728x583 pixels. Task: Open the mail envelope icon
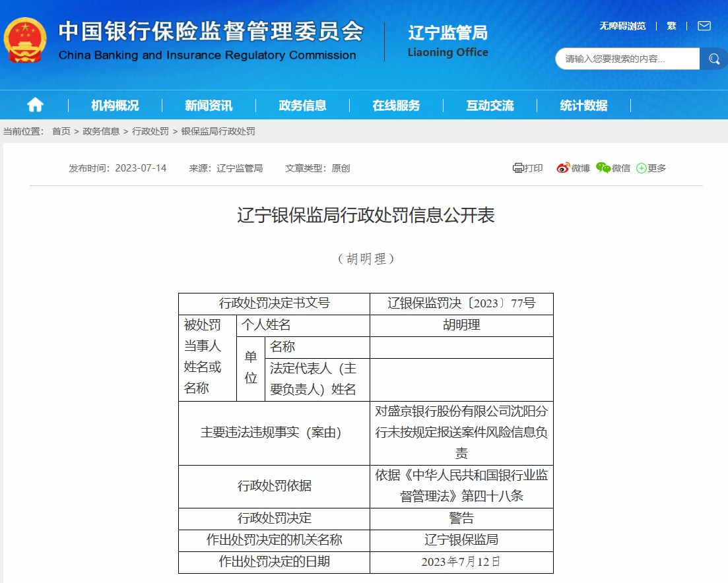(x=704, y=26)
